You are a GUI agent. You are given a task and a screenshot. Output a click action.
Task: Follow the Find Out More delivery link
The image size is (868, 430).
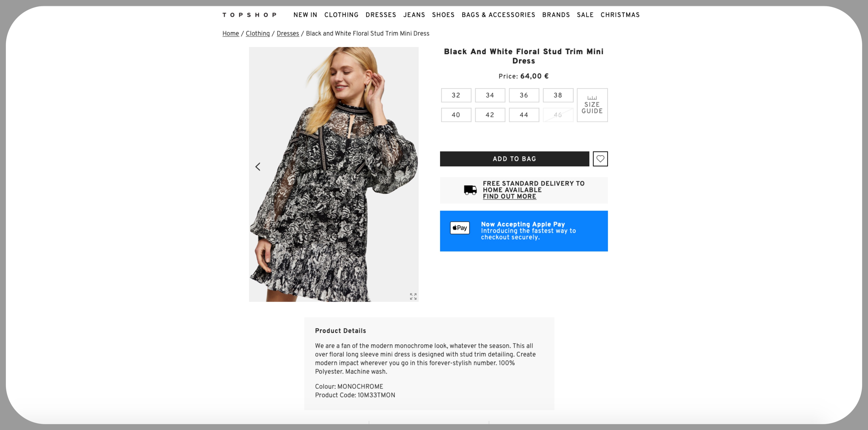pos(509,197)
